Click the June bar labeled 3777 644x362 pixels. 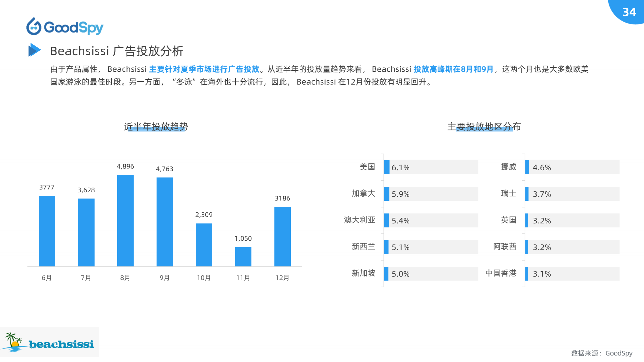pos(47,231)
